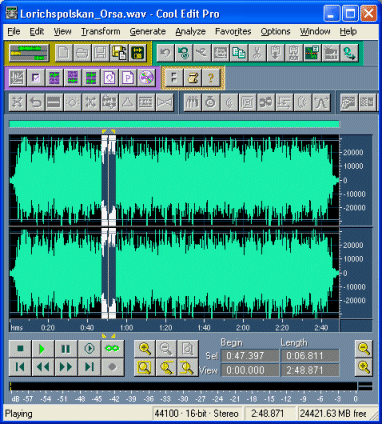Open the scroll script icon
This screenshot has height=424, width=382.
tap(192, 78)
